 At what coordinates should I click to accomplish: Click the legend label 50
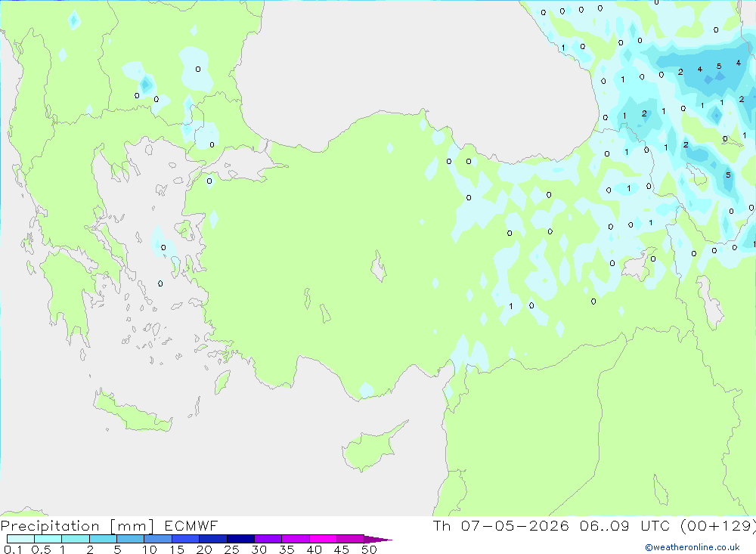(369, 549)
